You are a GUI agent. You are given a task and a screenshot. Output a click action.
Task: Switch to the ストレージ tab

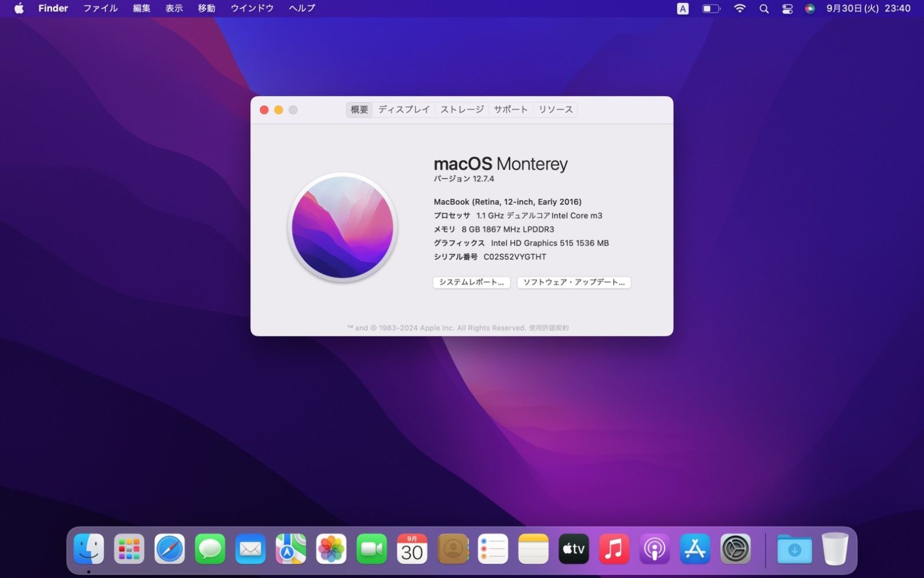click(x=462, y=109)
